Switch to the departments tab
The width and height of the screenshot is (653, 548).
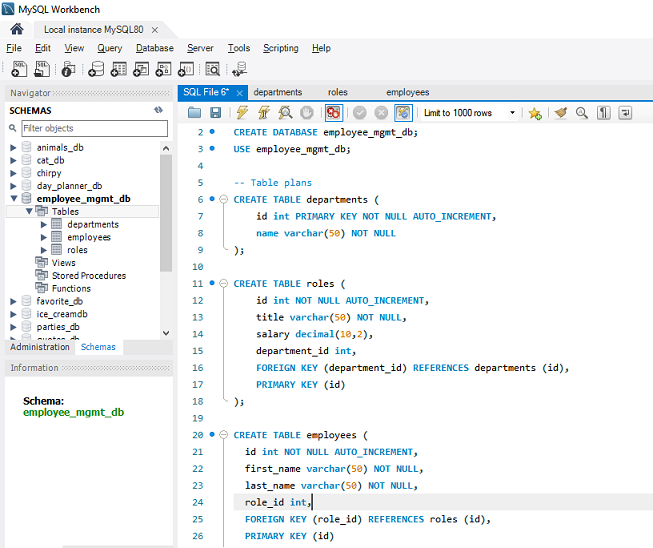(278, 92)
